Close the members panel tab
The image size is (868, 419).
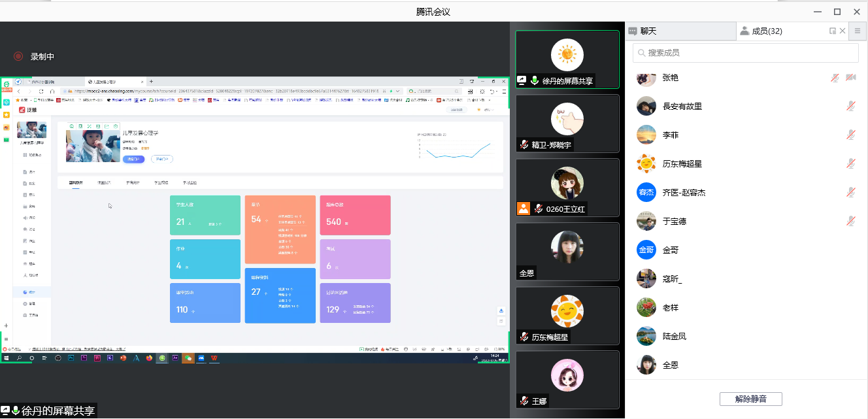[x=843, y=31]
